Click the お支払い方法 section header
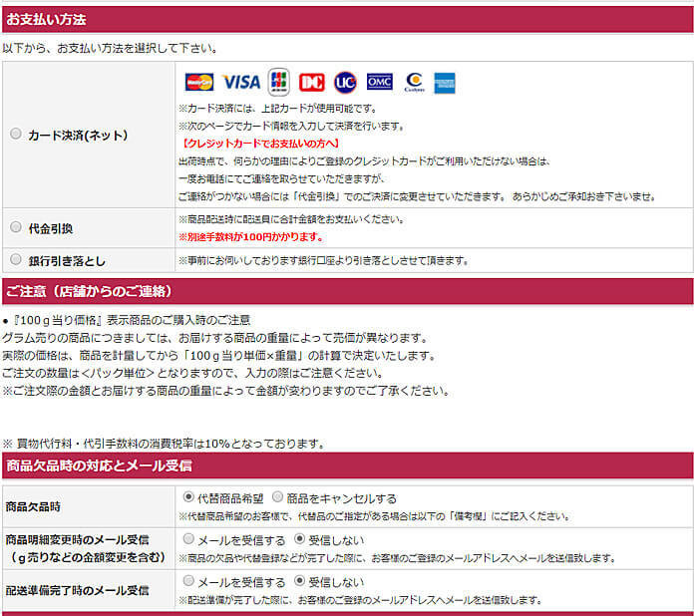Viewport: 698px width, 616px height. pos(46,20)
